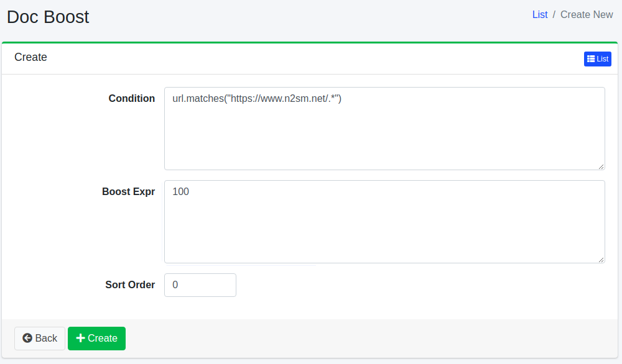Click the Condition textarea resize handle

coord(601,166)
